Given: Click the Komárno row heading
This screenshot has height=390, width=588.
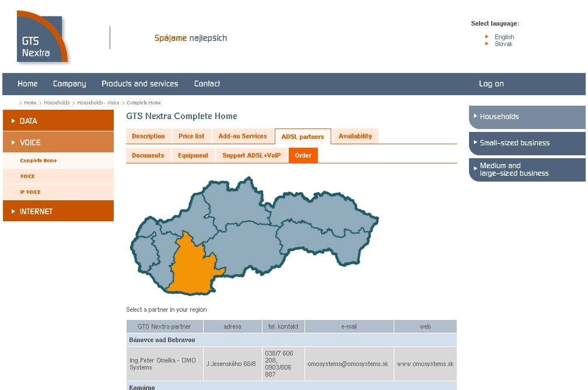Looking at the screenshot, I should (292, 386).
